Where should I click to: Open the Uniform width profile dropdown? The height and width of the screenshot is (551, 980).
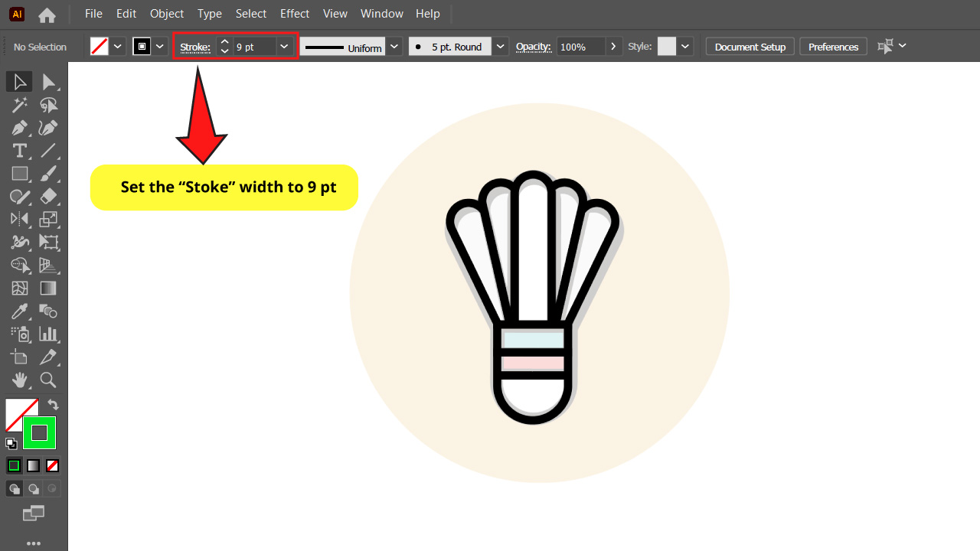pos(394,46)
